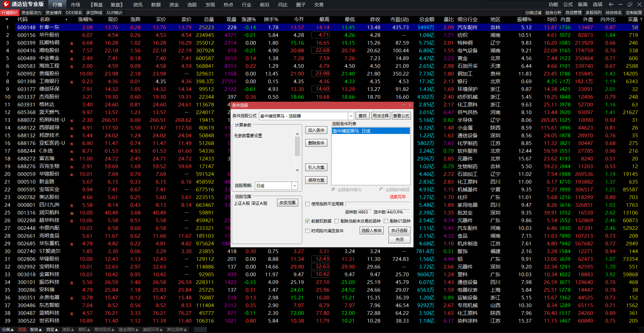The width and height of the screenshot is (644, 333).
Task: Click the K marker beside 西部超导
Action: point(72,128)
